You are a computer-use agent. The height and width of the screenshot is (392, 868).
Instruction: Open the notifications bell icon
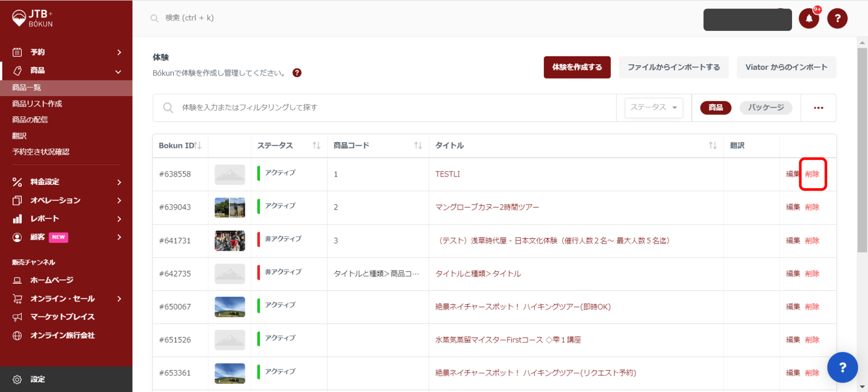click(809, 19)
